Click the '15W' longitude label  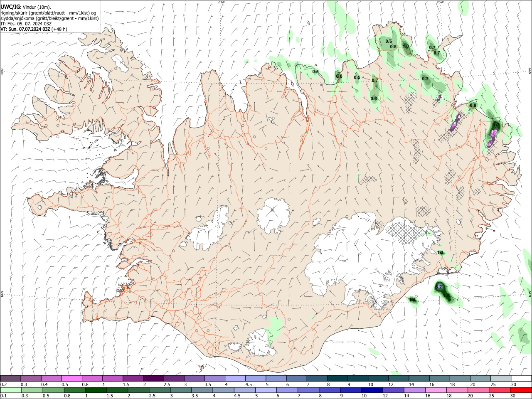click(440, 2)
